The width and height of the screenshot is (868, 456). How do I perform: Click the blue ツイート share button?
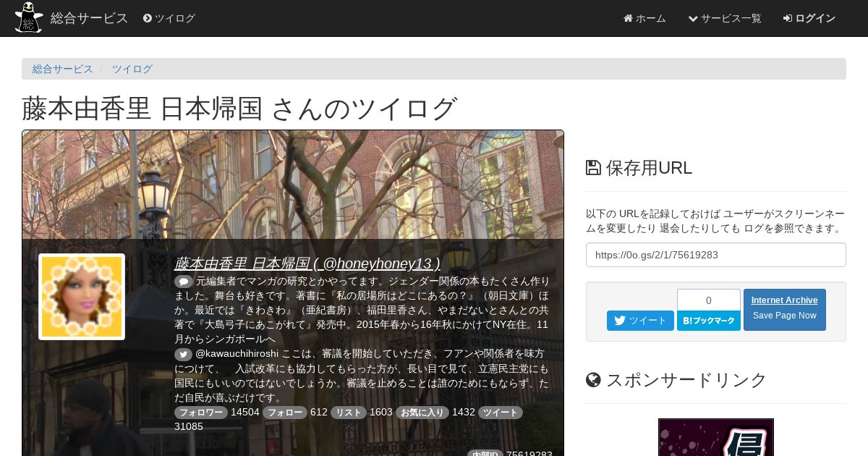coord(640,321)
